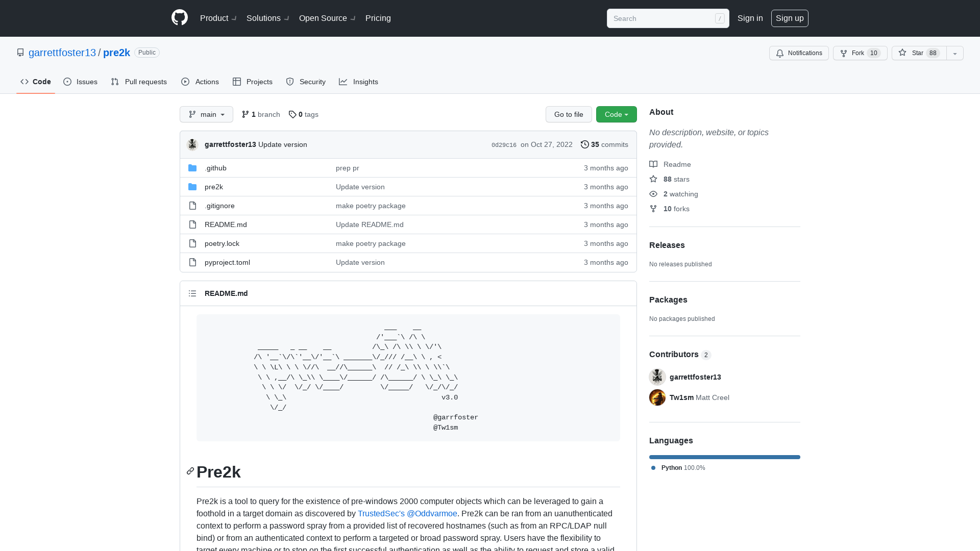The height and width of the screenshot is (551, 980).
Task: Open the Pricing page
Action: [378, 18]
